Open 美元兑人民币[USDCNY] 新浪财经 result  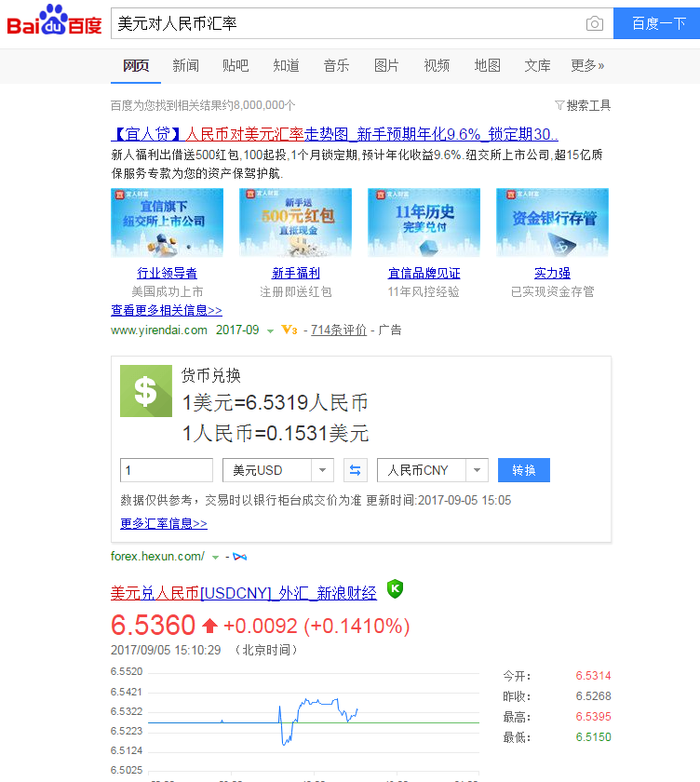click(244, 593)
